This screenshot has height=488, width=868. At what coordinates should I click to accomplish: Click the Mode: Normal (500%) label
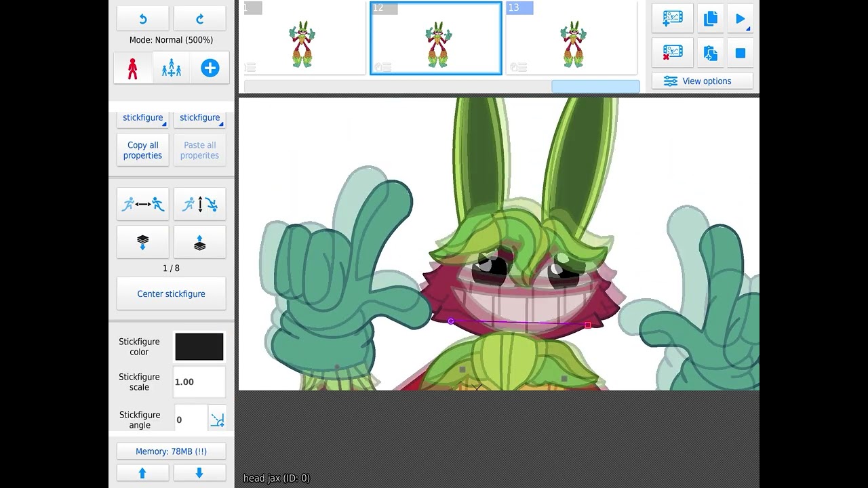click(171, 40)
